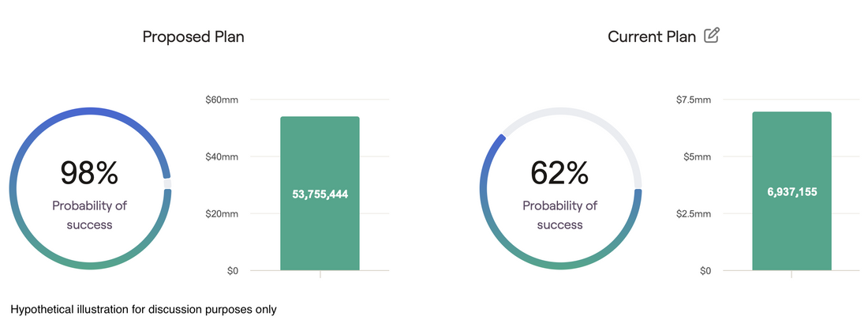This screenshot has width=868, height=324.
Task: Click the $2.5mm axis label
Action: [693, 214]
